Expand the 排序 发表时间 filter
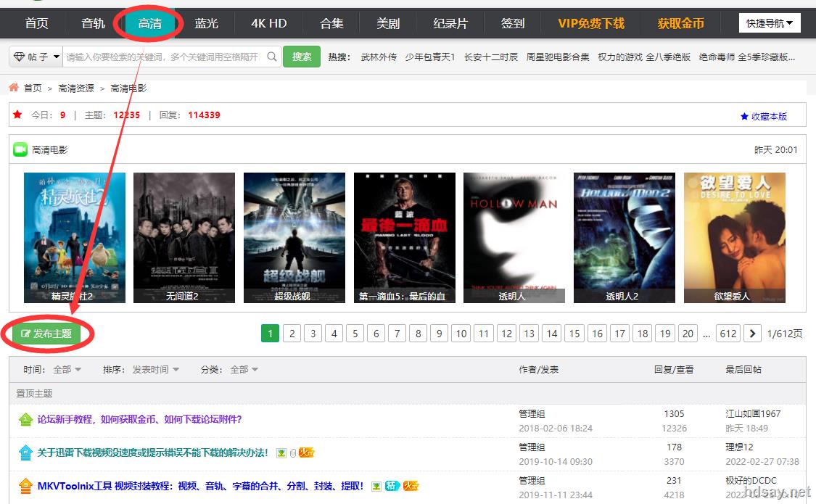The image size is (816, 504). [156, 369]
